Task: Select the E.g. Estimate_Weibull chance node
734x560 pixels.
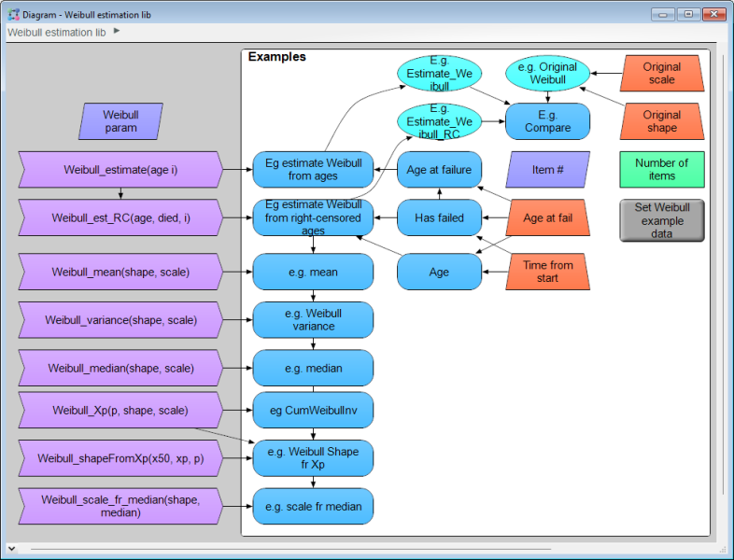Action: tap(439, 74)
